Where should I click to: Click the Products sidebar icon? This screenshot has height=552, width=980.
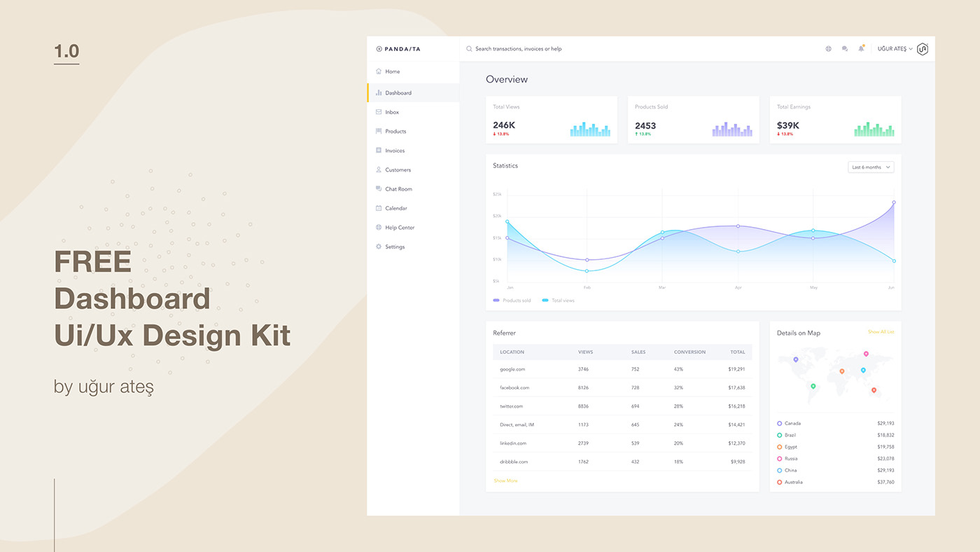[x=379, y=131]
